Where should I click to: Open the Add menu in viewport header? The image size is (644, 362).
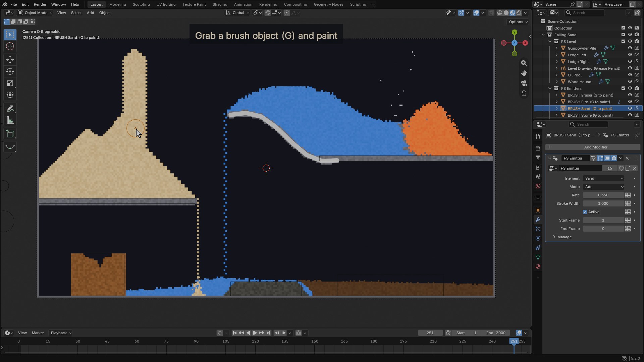[90, 13]
